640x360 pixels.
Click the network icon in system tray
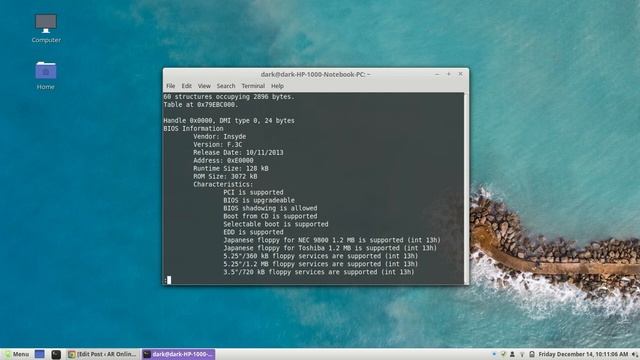(522, 354)
